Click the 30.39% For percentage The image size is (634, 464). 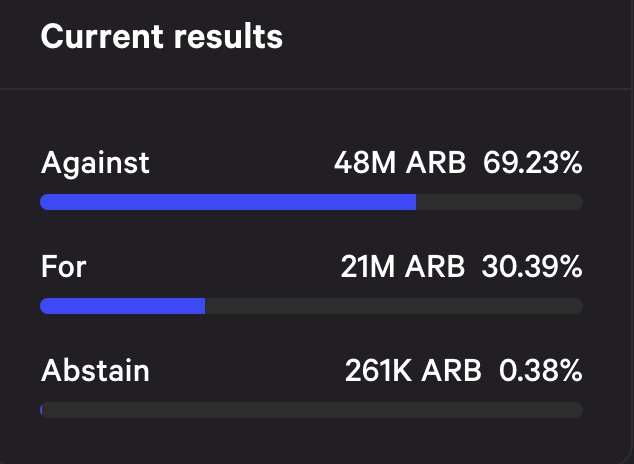tap(532, 267)
